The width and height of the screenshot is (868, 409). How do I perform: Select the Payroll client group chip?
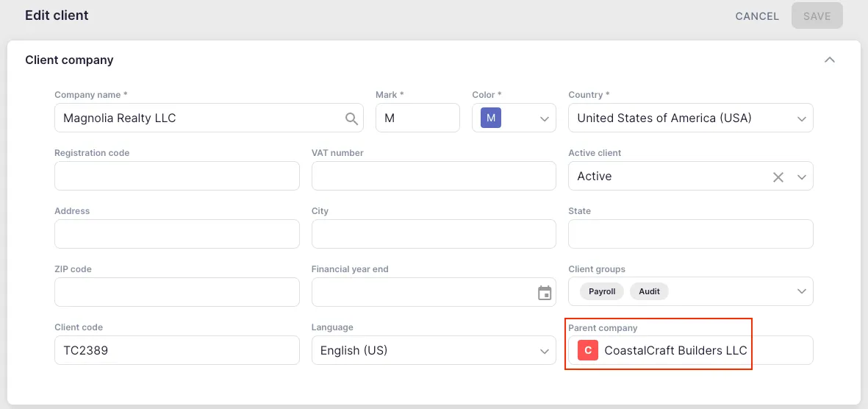coord(602,291)
